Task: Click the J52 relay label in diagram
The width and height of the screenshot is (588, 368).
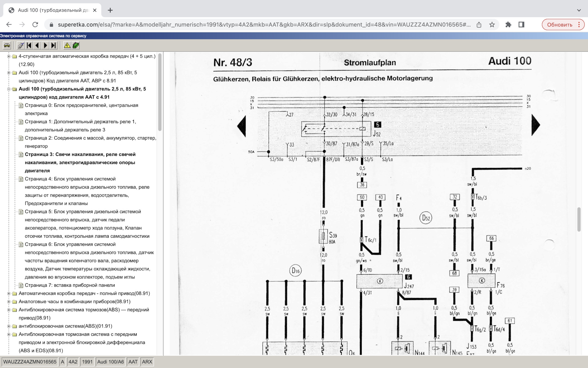Action: pyautogui.click(x=377, y=134)
